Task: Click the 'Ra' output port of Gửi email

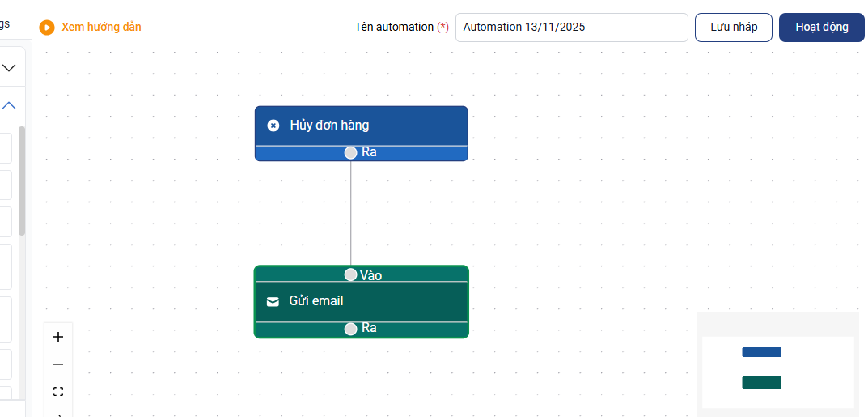Action: coord(350,329)
